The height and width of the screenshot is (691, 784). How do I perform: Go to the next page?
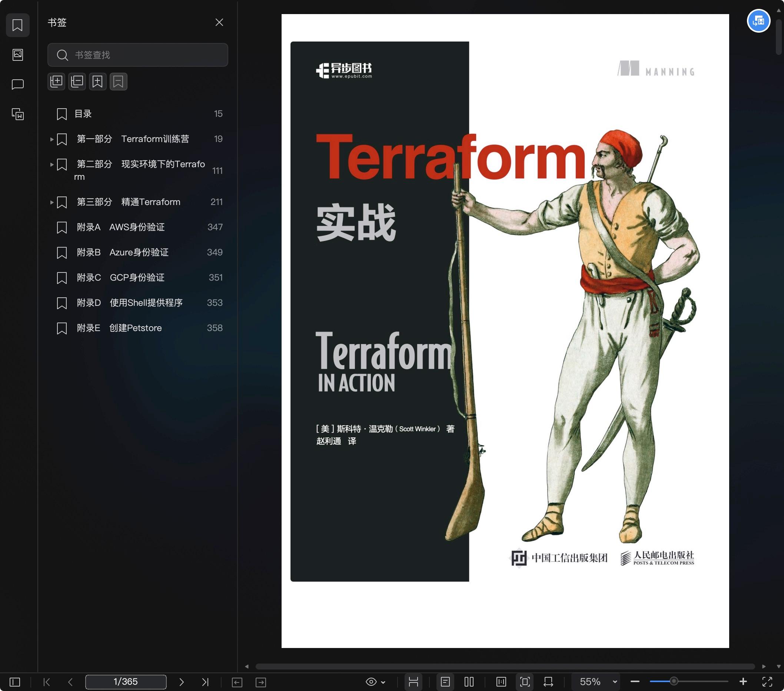click(x=182, y=682)
